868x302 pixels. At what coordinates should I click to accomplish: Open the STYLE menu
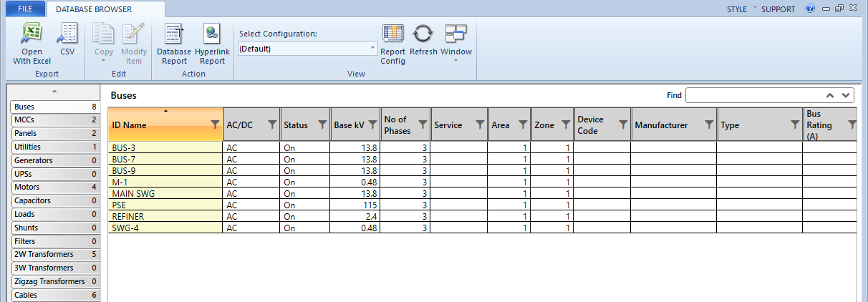[737, 9]
